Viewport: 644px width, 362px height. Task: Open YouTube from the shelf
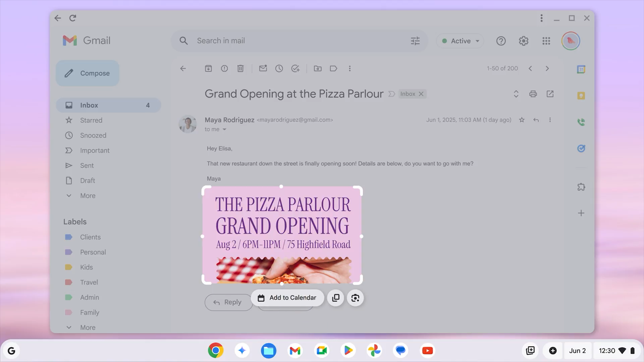coord(427,351)
